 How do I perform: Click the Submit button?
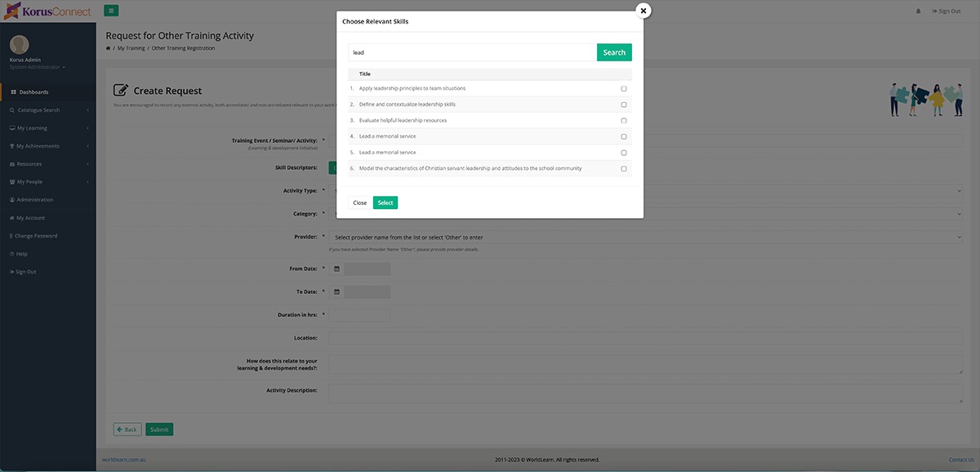(159, 430)
